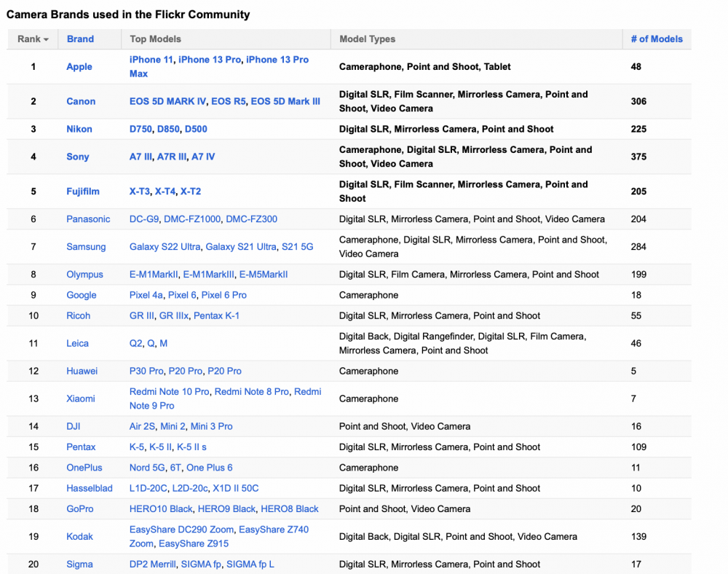This screenshot has height=574, width=728.
Task: Open the Panasonic brand link
Action: tap(88, 219)
